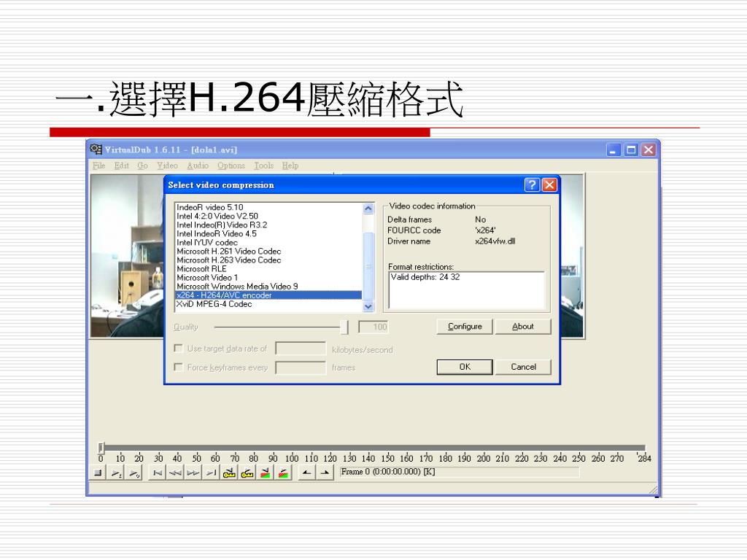Viewport: 747px width, 560px height.
Task: Select Microsoft H.261 Video Codec
Action: (268, 252)
